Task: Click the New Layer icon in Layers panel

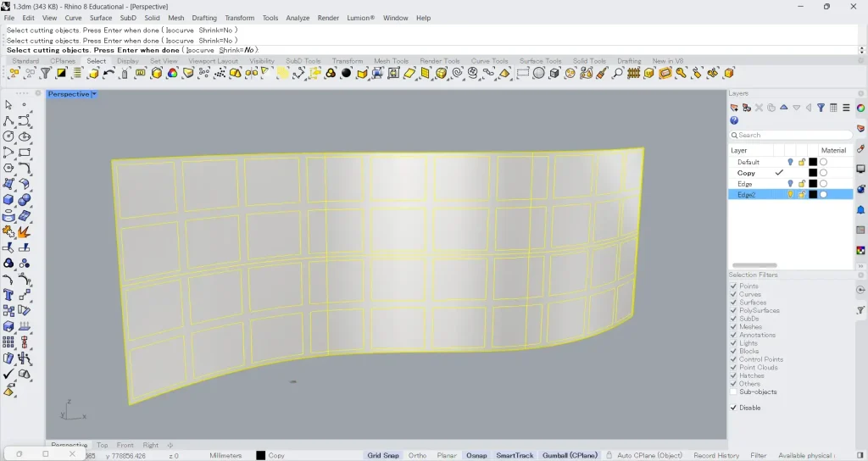Action: pyautogui.click(x=734, y=108)
